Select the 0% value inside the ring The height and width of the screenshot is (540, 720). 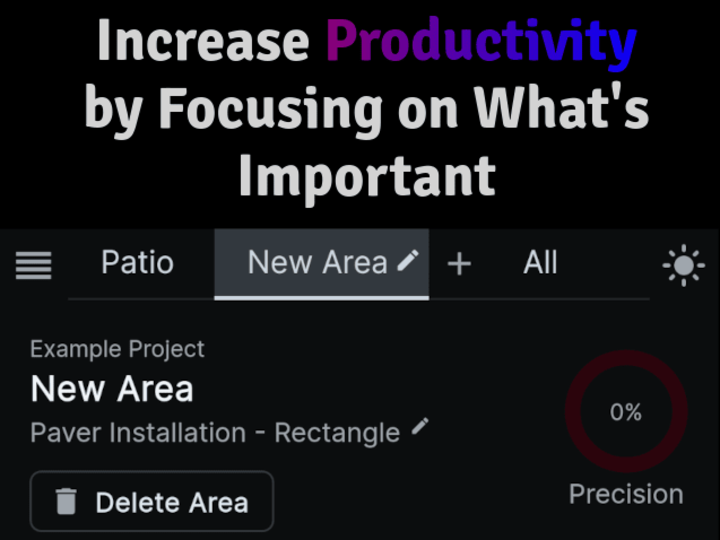coord(626,412)
